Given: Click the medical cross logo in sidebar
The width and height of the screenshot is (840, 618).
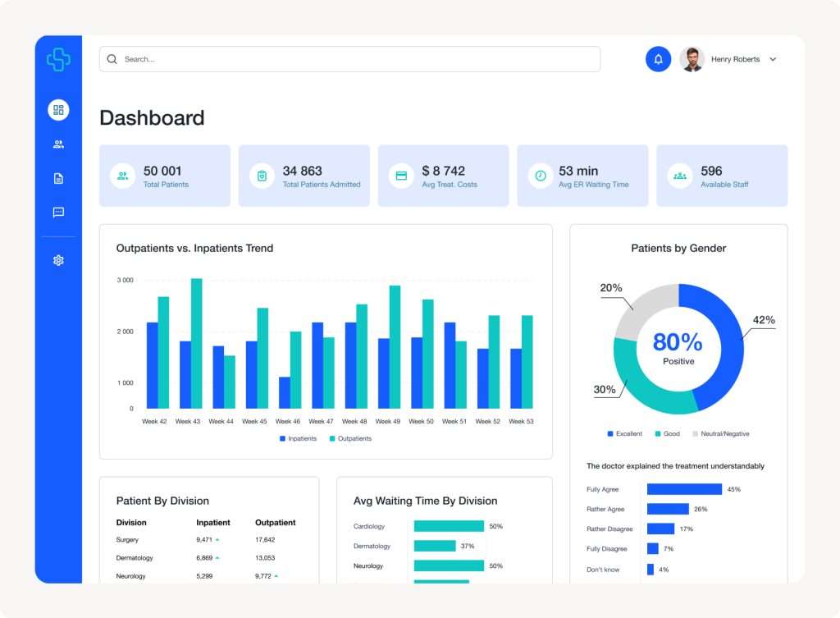Looking at the screenshot, I should (58, 59).
